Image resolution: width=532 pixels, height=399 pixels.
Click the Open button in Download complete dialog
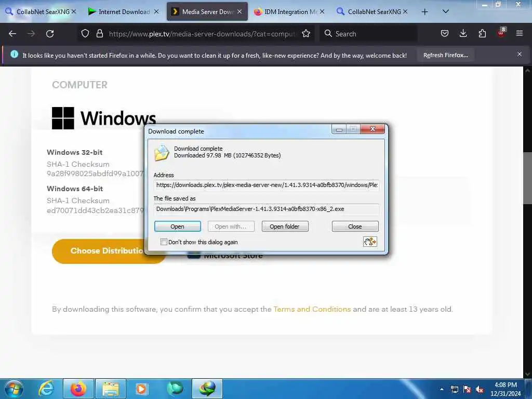178,227
